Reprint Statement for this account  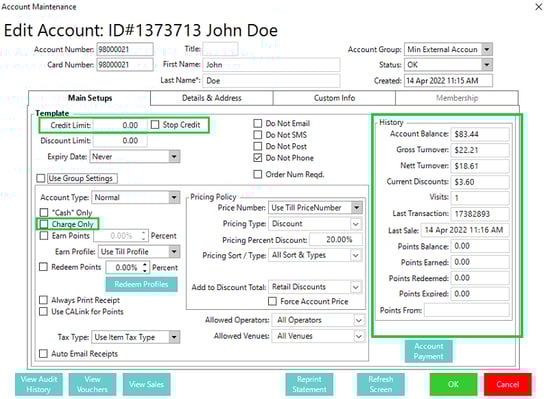(x=309, y=384)
